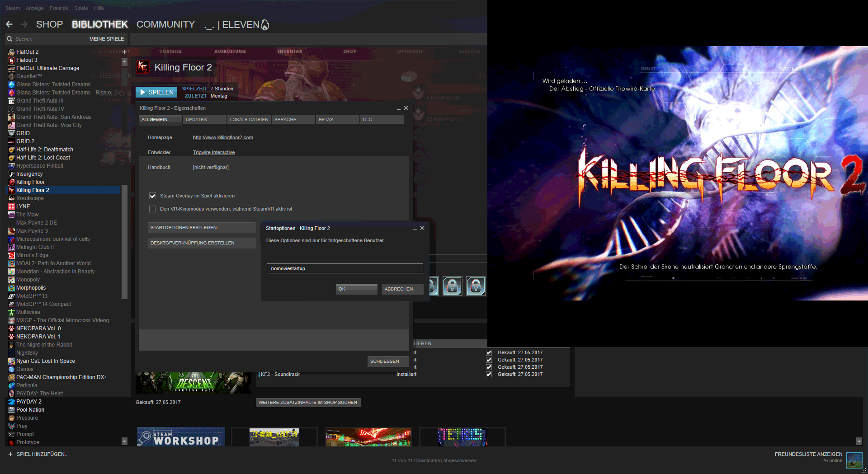Click the plus expander above the game list
The image size is (868, 474).
pyautogui.click(x=124, y=52)
